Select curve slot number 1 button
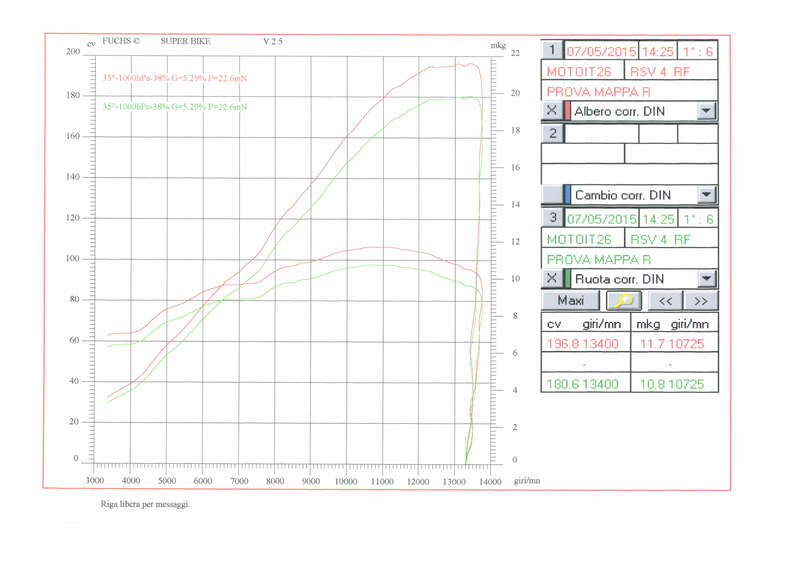 [552, 50]
